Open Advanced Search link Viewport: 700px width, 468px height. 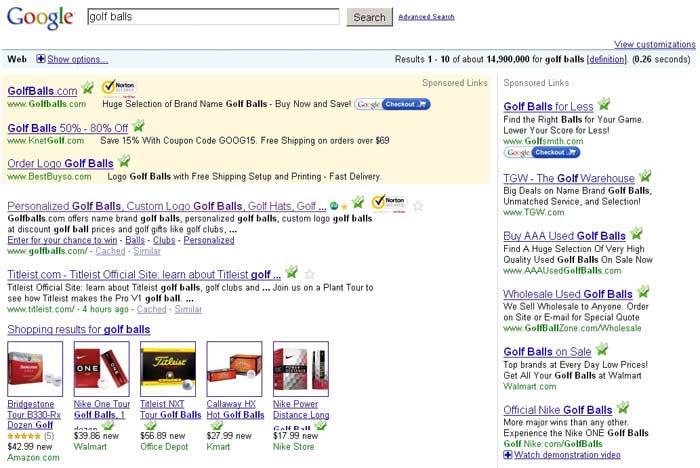tap(426, 17)
